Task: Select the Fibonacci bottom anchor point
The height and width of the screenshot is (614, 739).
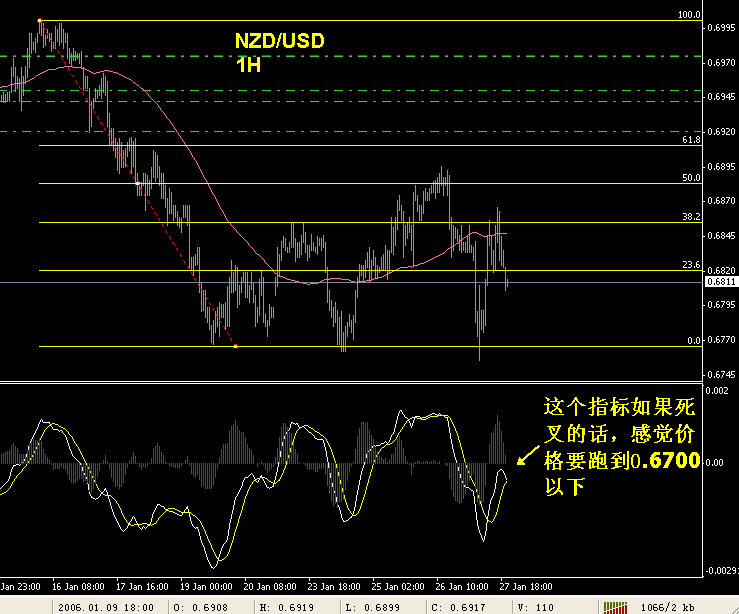Action: coord(236,346)
